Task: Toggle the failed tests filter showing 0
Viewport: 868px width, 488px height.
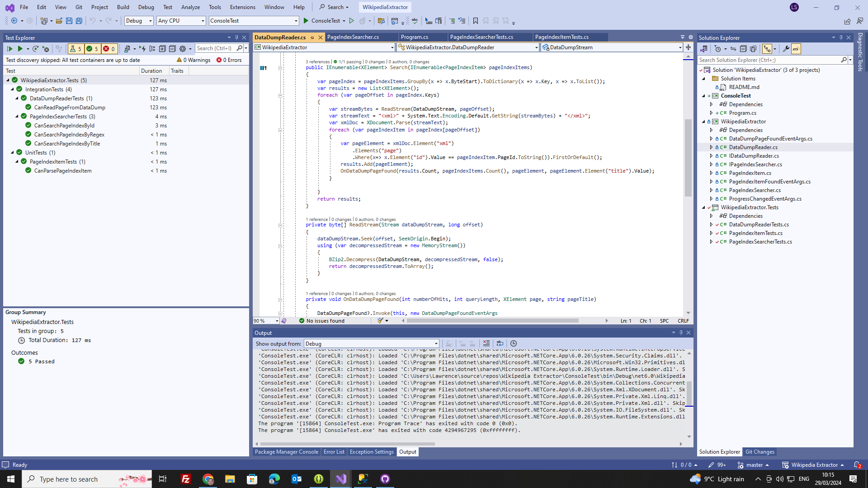Action: (x=109, y=49)
